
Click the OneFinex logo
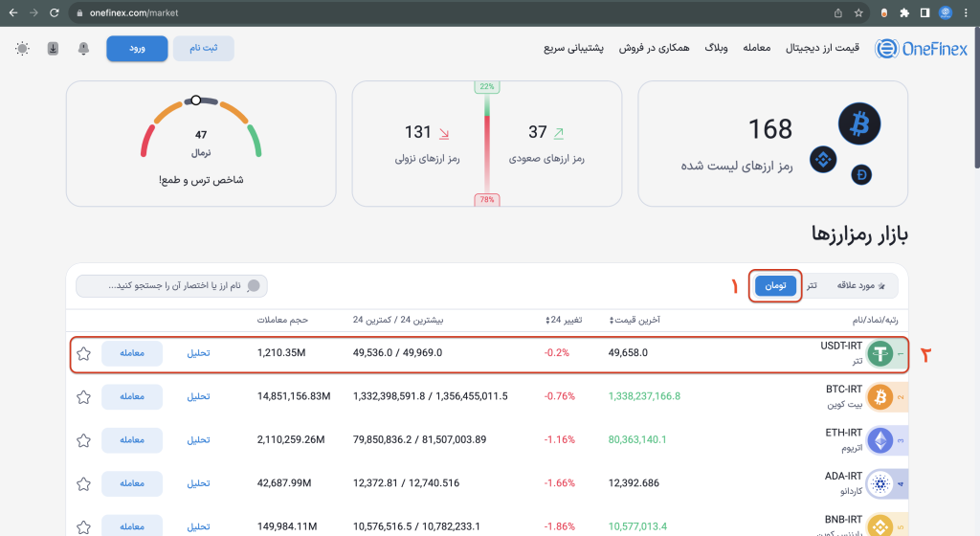click(x=921, y=49)
